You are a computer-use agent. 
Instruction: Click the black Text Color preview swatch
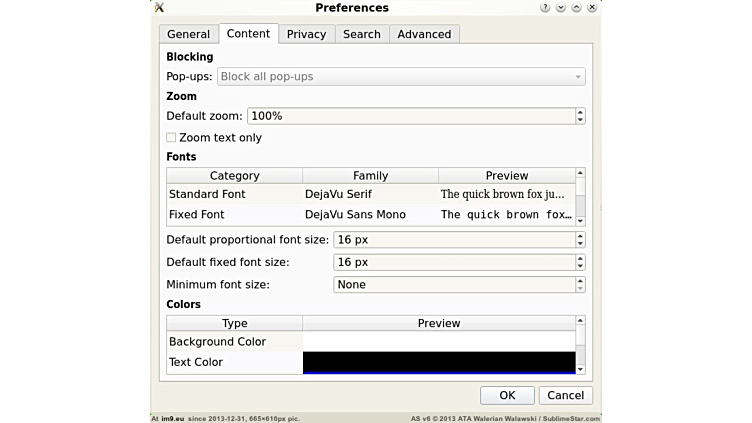tap(438, 362)
